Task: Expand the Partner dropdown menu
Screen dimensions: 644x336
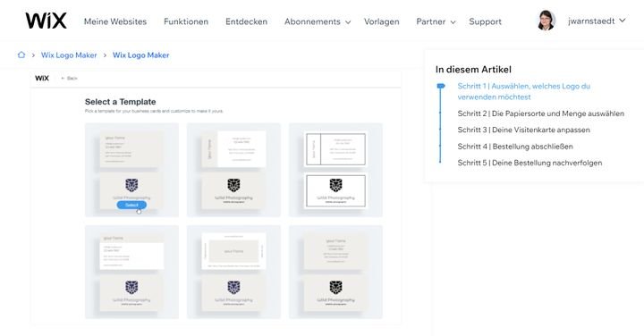Action: (436, 21)
